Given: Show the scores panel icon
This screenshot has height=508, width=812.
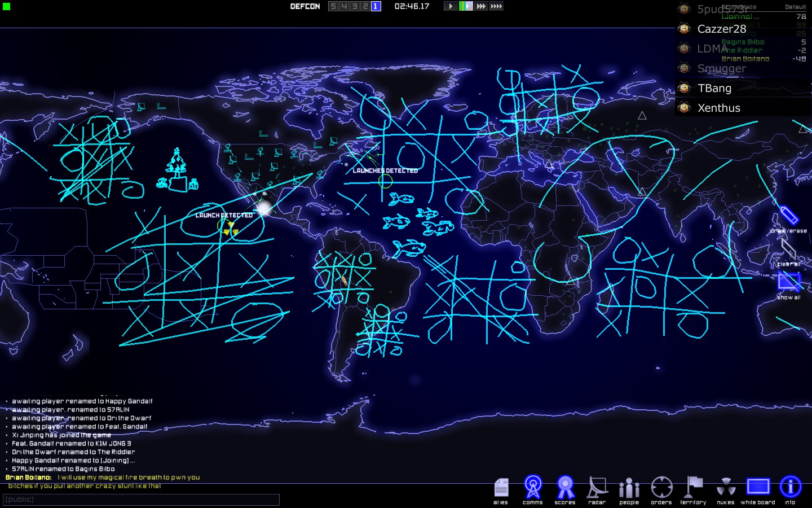Looking at the screenshot, I should pos(565,491).
